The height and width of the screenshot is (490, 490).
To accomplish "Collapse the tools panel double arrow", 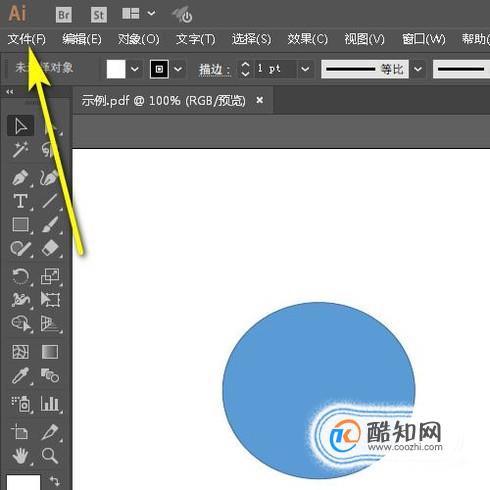I will click(x=10, y=92).
